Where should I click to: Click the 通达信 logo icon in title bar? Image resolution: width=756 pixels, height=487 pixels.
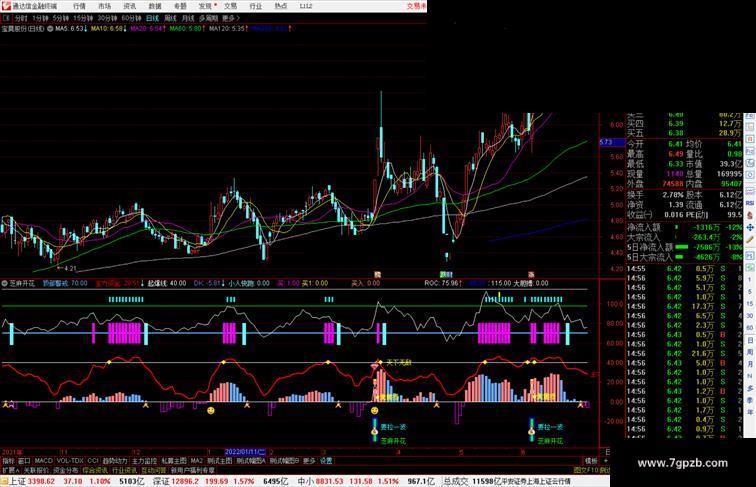tap(6, 6)
